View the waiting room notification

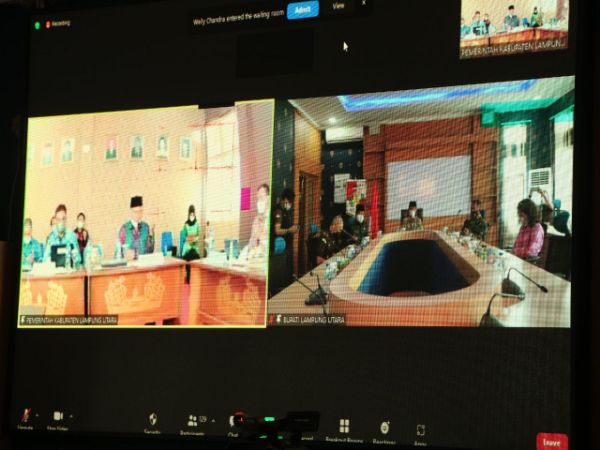(x=338, y=6)
